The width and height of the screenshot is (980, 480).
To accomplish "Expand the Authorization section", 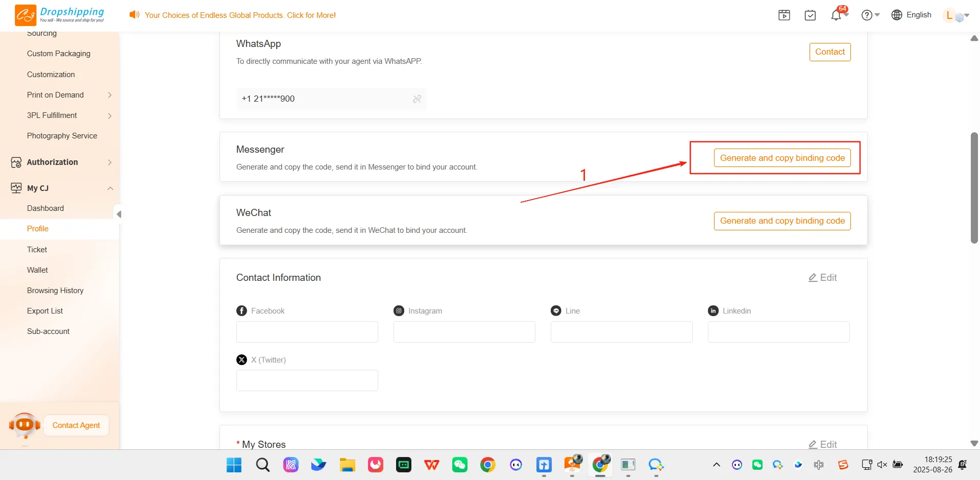I will click(110, 162).
